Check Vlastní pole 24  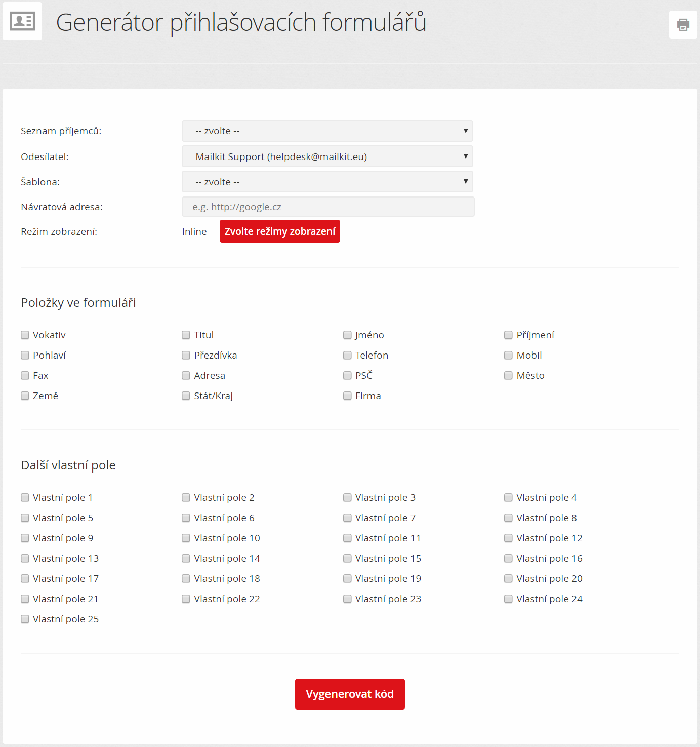point(508,599)
